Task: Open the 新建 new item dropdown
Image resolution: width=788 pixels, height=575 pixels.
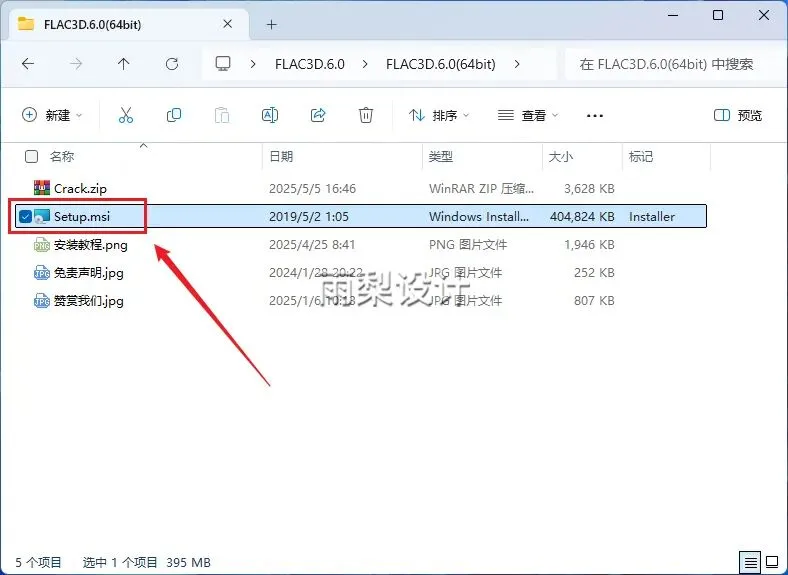Action: pyautogui.click(x=52, y=115)
